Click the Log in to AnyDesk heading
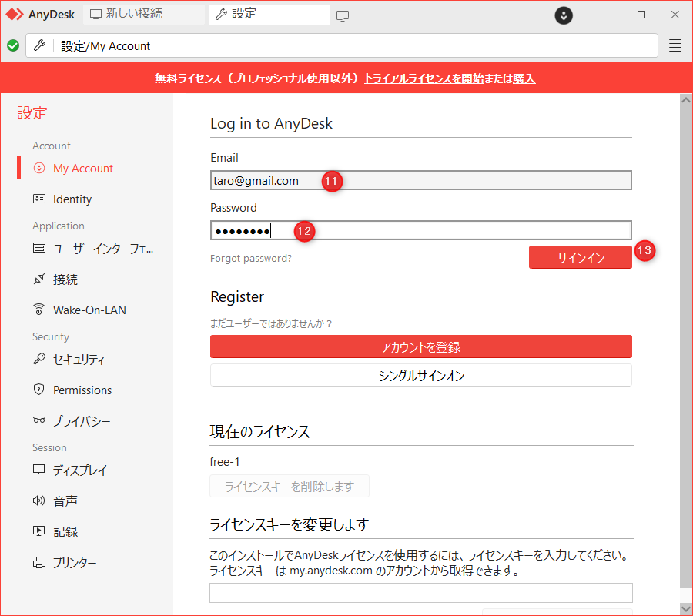693x616 pixels. (271, 123)
